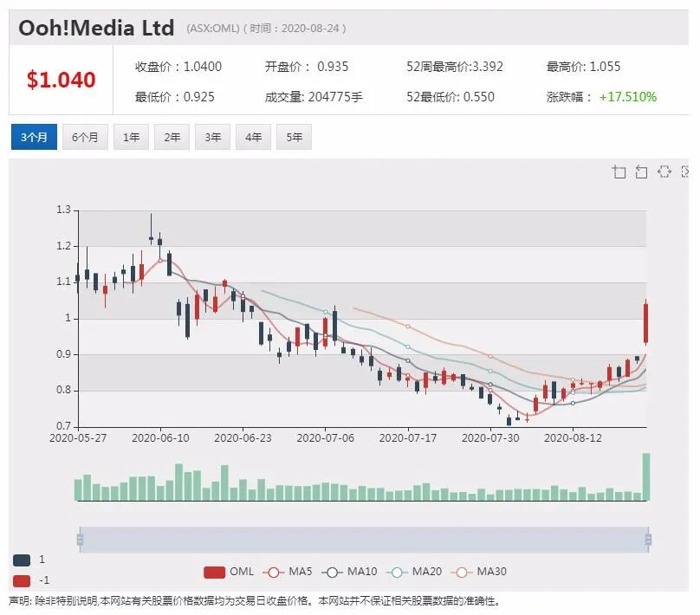
Task: Click the 成交量: 204775手 value
Action: tap(314, 97)
